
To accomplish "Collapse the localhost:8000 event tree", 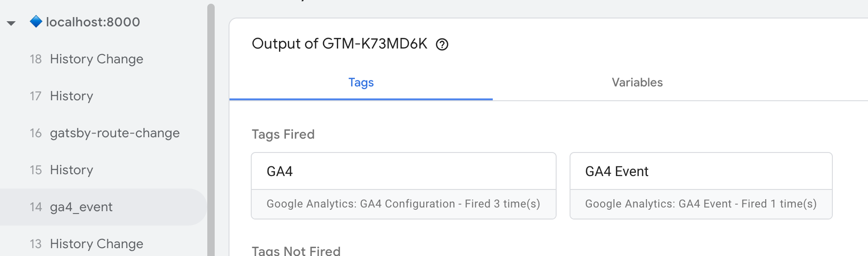I will pos(12,23).
